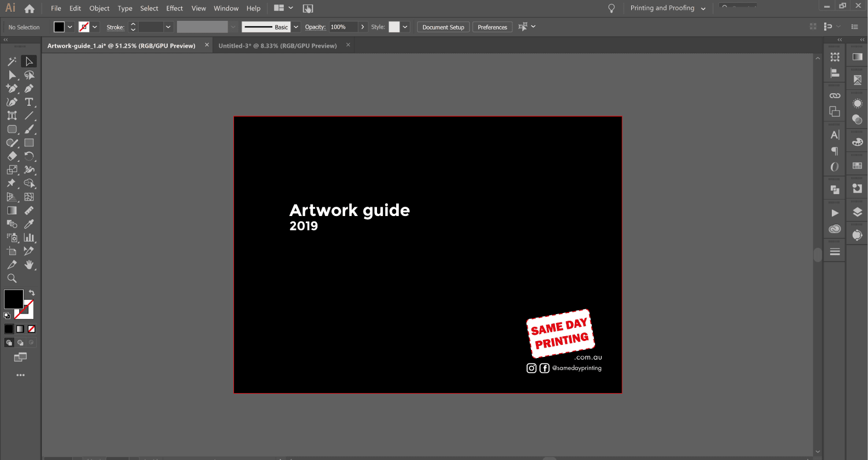
Task: Switch to Draw Normal mode
Action: (x=9, y=343)
